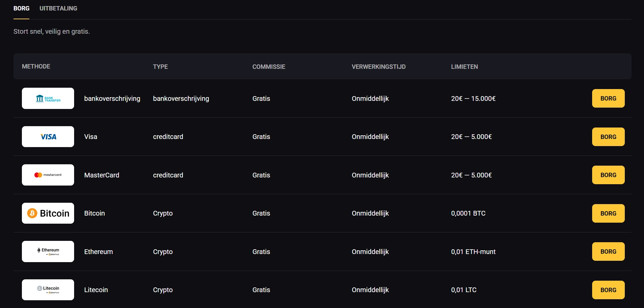This screenshot has width=644, height=308.
Task: Click the Visa logo icon
Action: 48,137
